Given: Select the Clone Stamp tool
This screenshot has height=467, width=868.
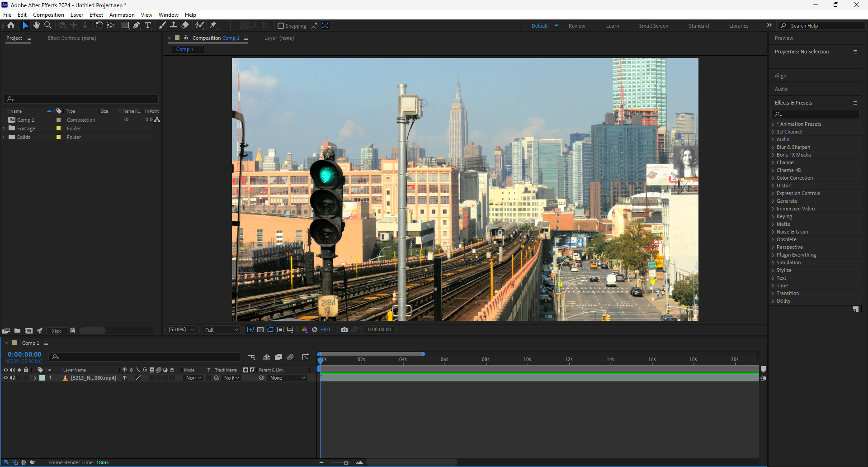Looking at the screenshot, I should [x=173, y=25].
